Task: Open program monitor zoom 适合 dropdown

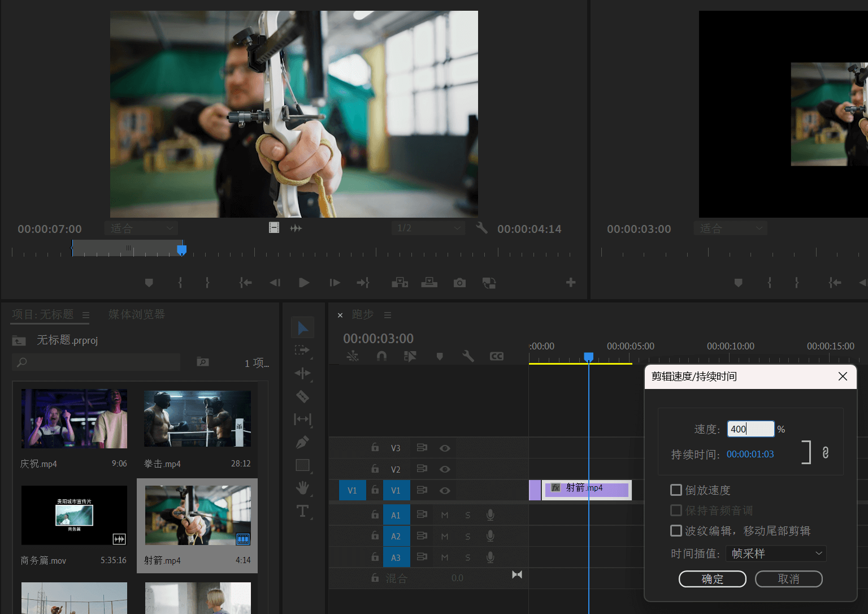Action: (x=731, y=228)
